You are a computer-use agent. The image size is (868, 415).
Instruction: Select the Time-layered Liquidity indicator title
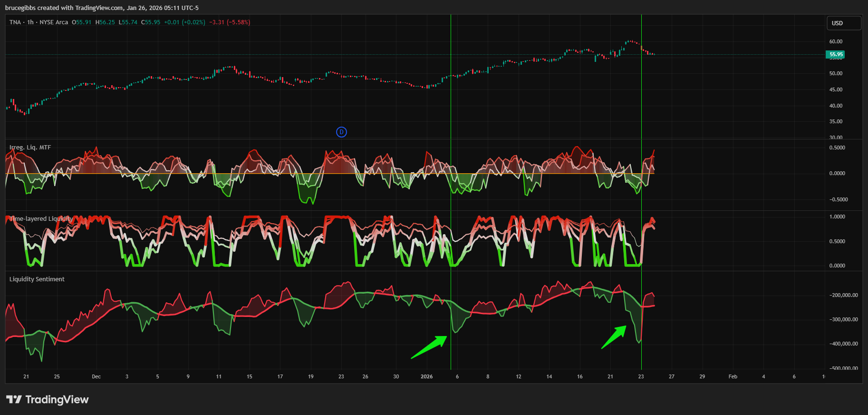[41, 219]
